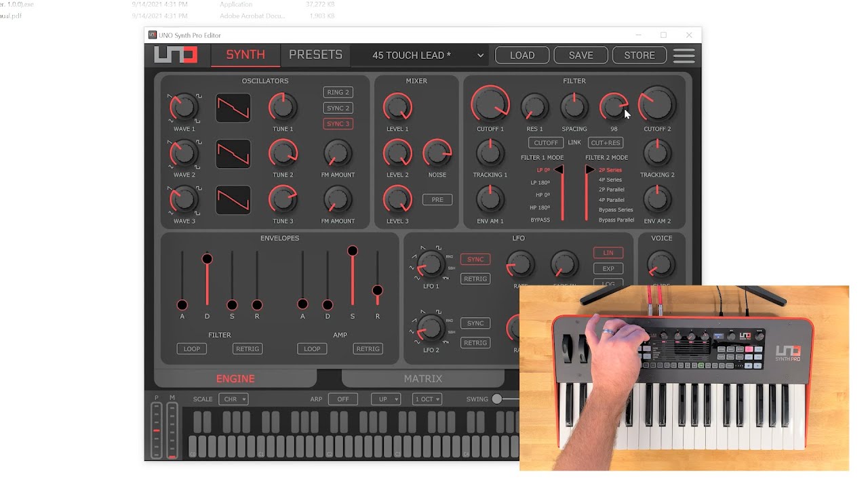Viewport: 868px width, 488px height.
Task: Open the arpeggiator UP direction dropdown
Action: 386,399
